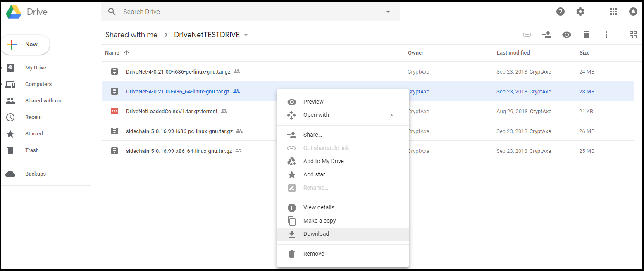
Task: Choose View details in context menu
Action: [x=343, y=207]
